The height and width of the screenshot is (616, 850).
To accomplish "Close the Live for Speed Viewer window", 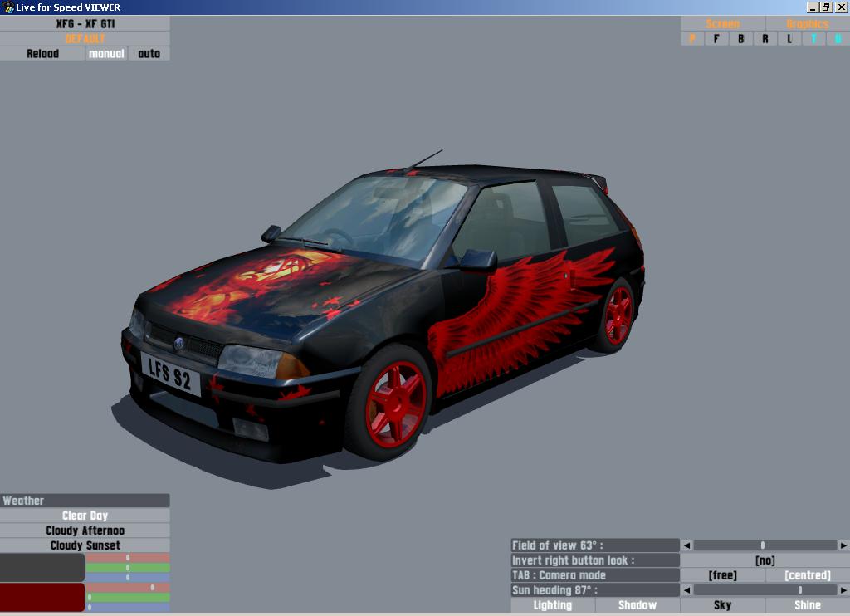I will [x=842, y=7].
